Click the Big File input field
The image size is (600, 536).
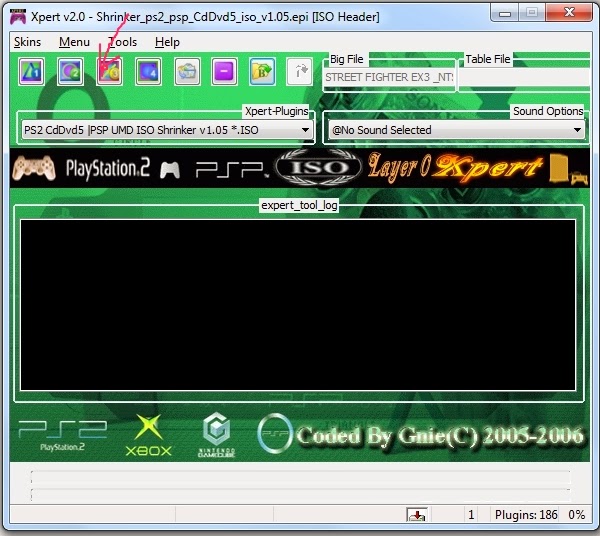click(389, 77)
